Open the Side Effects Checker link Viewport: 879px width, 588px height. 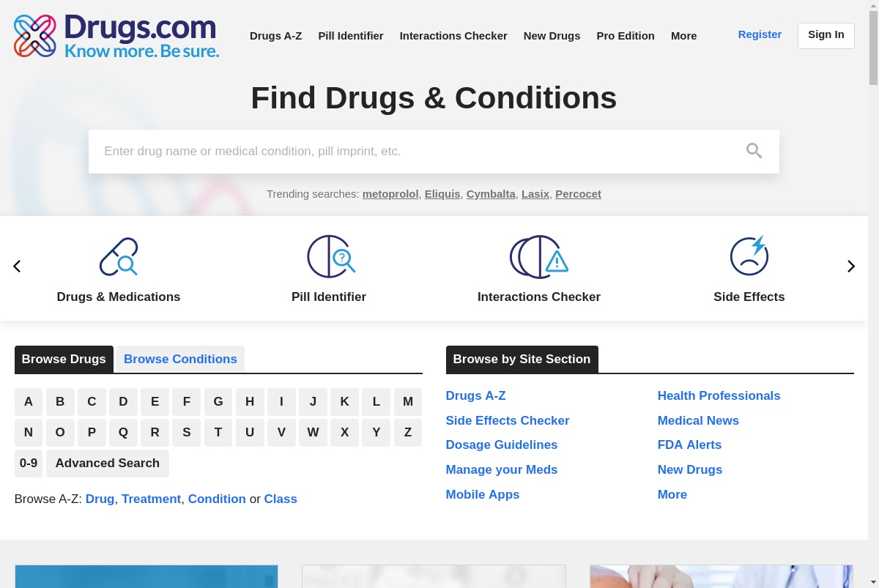click(x=508, y=421)
